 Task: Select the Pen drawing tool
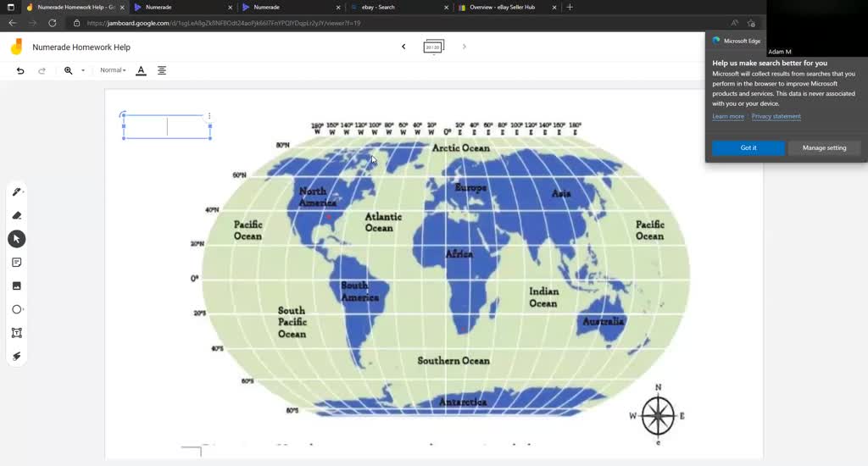coord(17,192)
